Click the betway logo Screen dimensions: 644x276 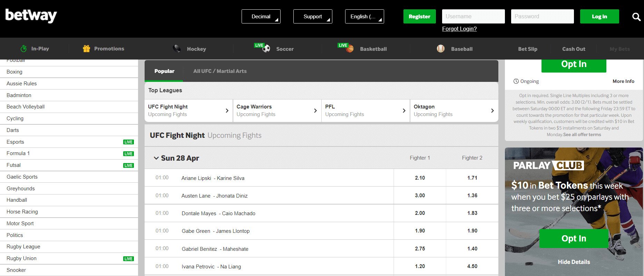click(x=31, y=16)
